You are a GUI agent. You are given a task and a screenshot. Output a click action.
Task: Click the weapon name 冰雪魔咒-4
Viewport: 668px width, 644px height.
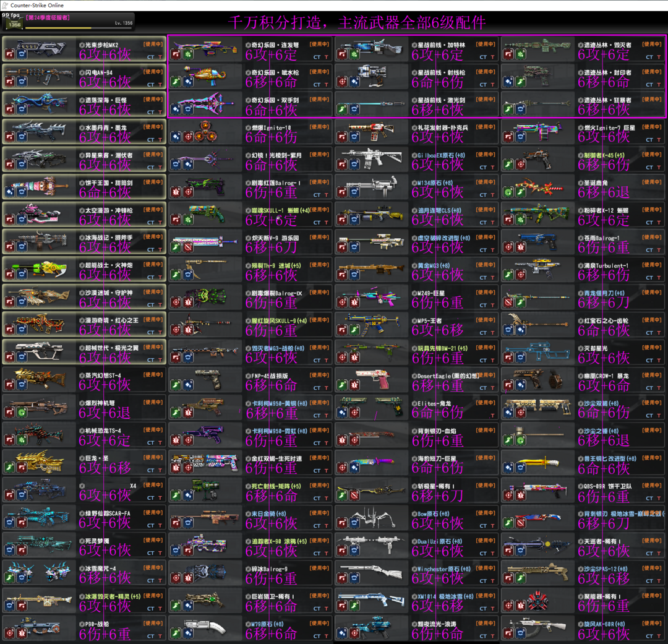tap(100, 569)
